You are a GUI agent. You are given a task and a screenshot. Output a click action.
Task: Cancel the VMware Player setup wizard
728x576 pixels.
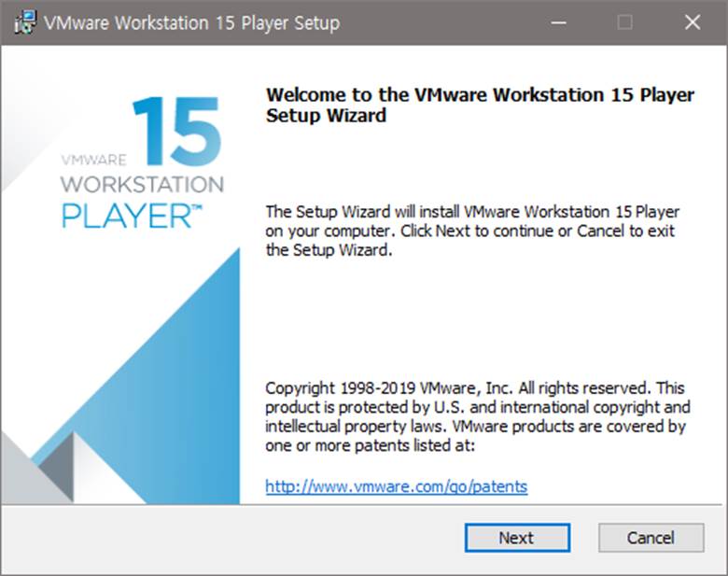651,538
